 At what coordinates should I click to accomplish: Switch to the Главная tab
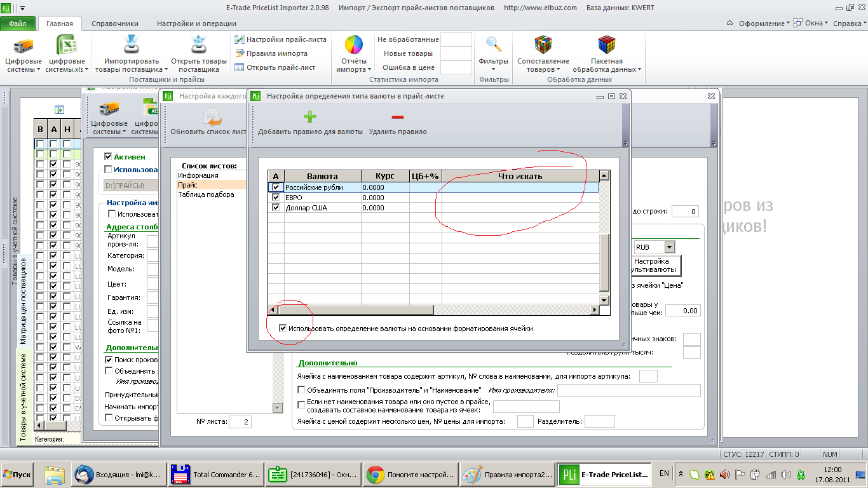pyautogui.click(x=60, y=24)
